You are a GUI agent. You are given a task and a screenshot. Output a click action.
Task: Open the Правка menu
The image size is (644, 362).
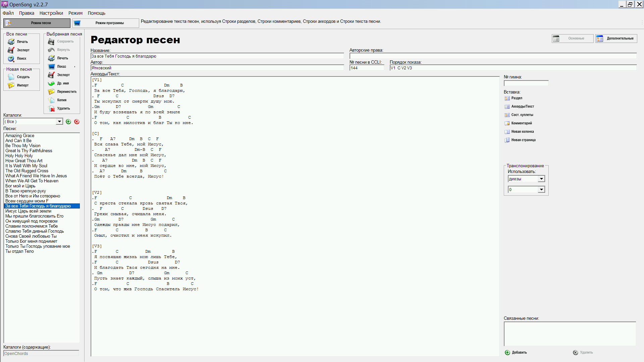(26, 13)
